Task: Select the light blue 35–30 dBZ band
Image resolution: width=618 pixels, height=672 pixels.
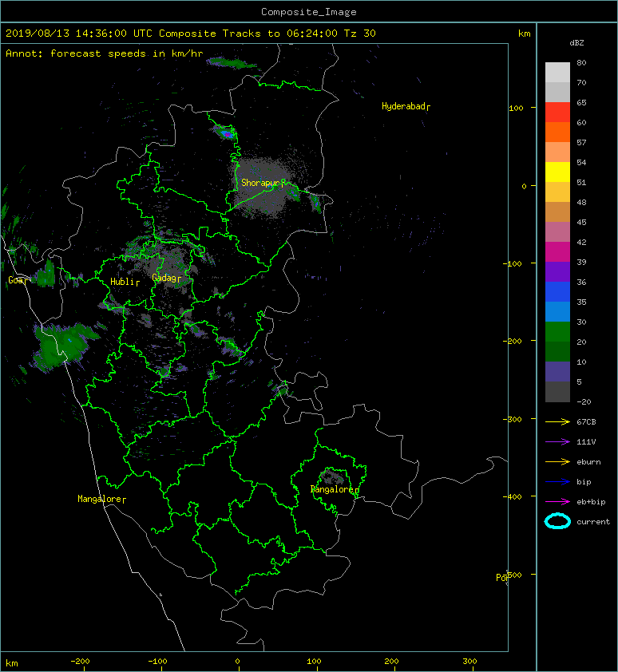Action: (557, 311)
